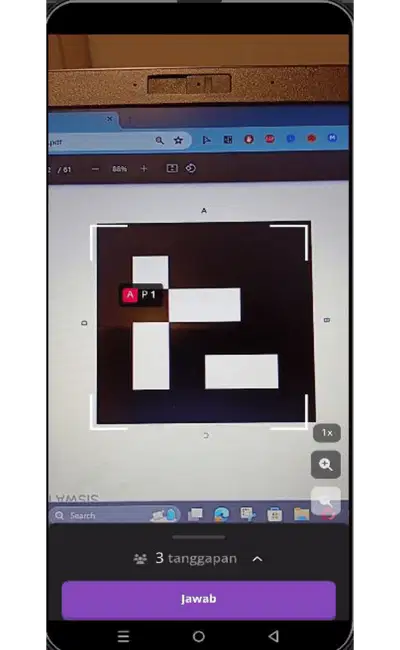Close the browser tab with X

click(x=109, y=119)
